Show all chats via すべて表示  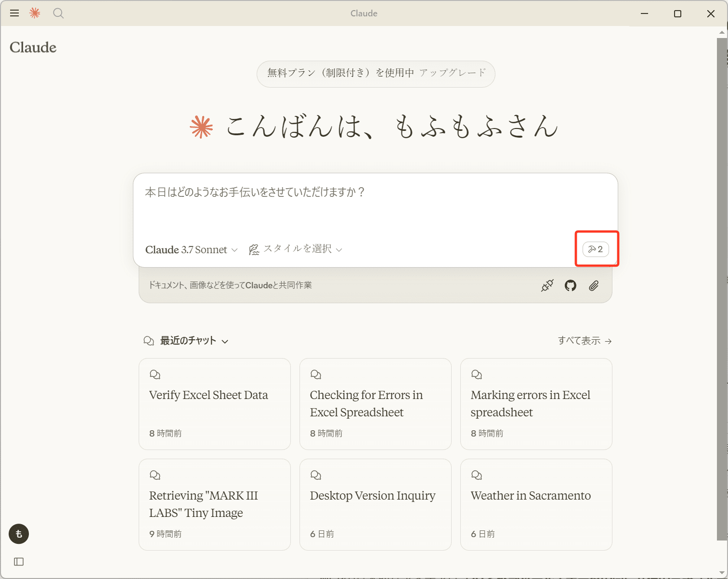(x=584, y=340)
